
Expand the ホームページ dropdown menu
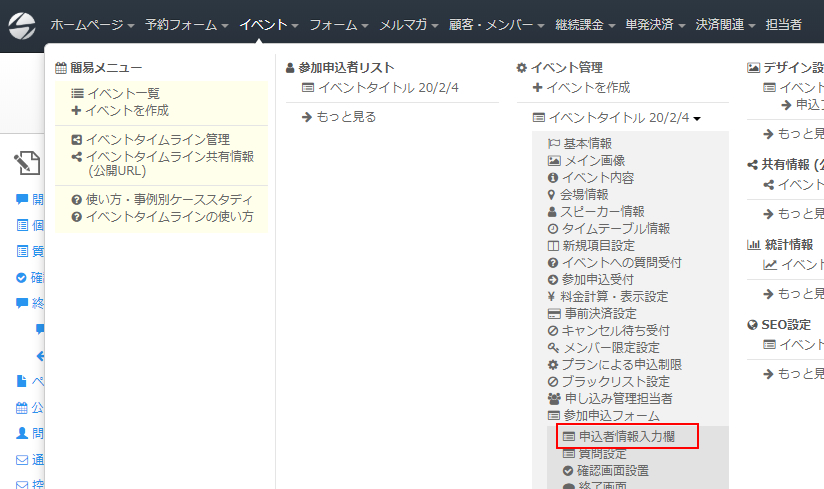pos(93,24)
